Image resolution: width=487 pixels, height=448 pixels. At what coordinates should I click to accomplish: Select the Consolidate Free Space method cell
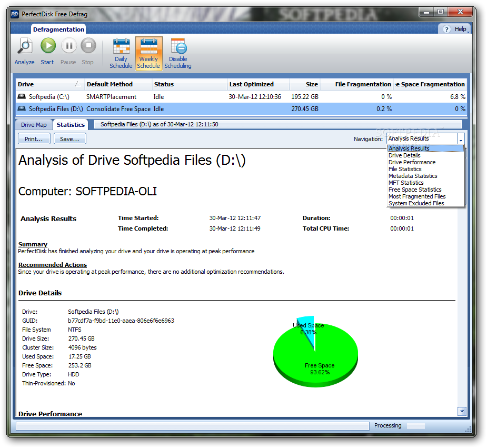(118, 108)
